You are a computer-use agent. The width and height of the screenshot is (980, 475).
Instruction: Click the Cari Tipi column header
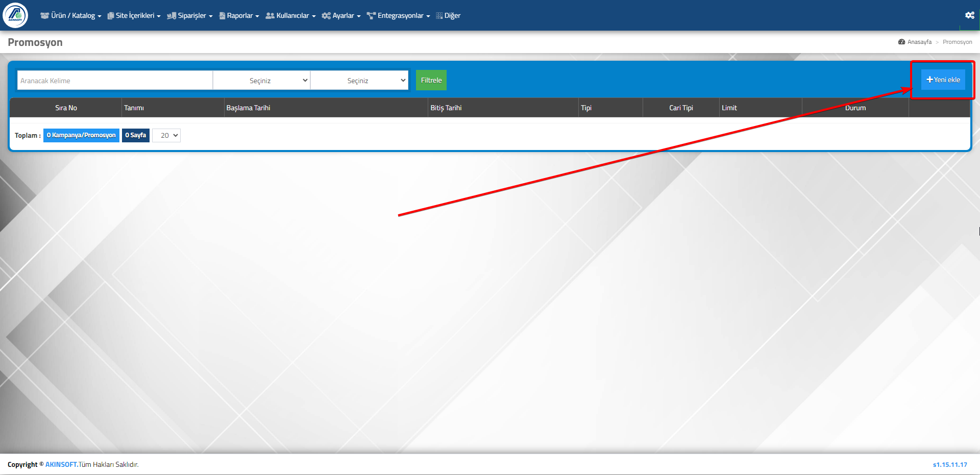coord(681,108)
